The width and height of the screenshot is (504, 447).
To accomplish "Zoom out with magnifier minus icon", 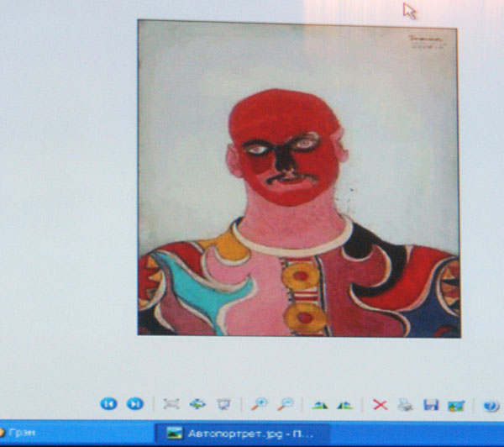I will [x=286, y=404].
